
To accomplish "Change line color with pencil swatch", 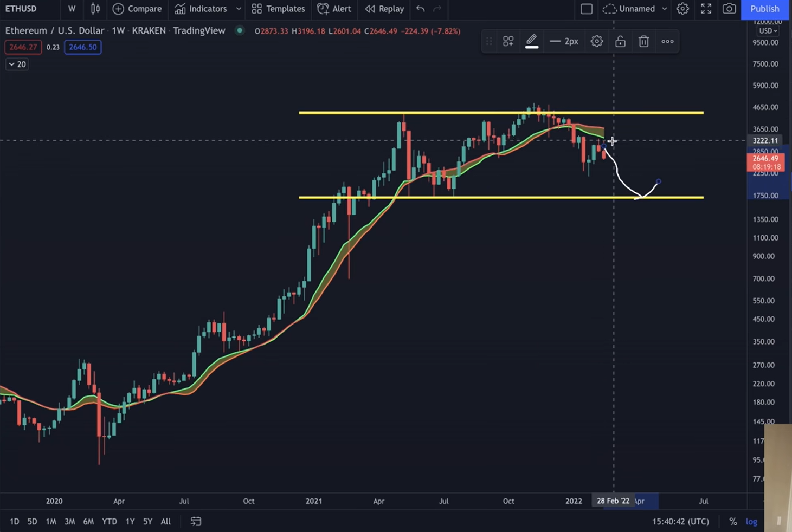I will 531,41.
